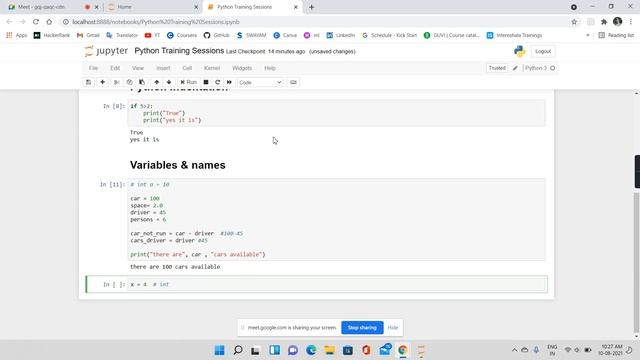Click the Trusted notebook button
Image resolution: width=640 pixels, height=360 pixels.
(x=497, y=68)
